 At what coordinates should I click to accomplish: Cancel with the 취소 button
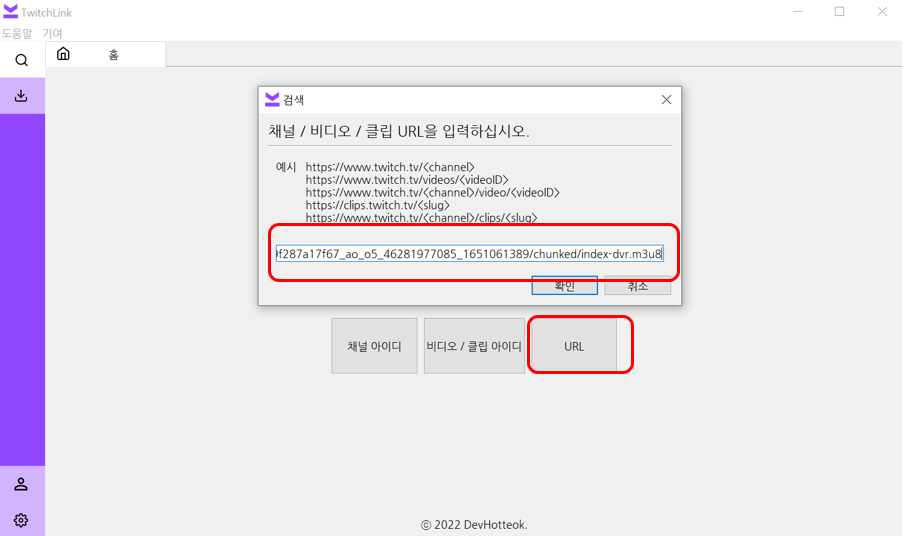(x=638, y=286)
